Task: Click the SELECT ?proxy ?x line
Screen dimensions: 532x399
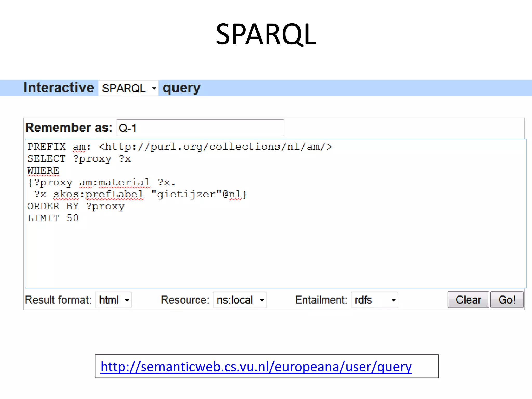Action: 79,159
